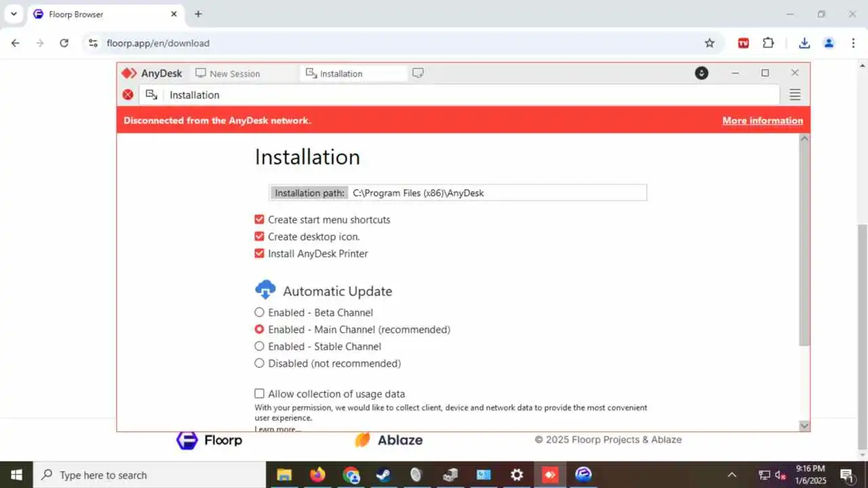Uncheck Install AnyDesk Printer

[259, 253]
